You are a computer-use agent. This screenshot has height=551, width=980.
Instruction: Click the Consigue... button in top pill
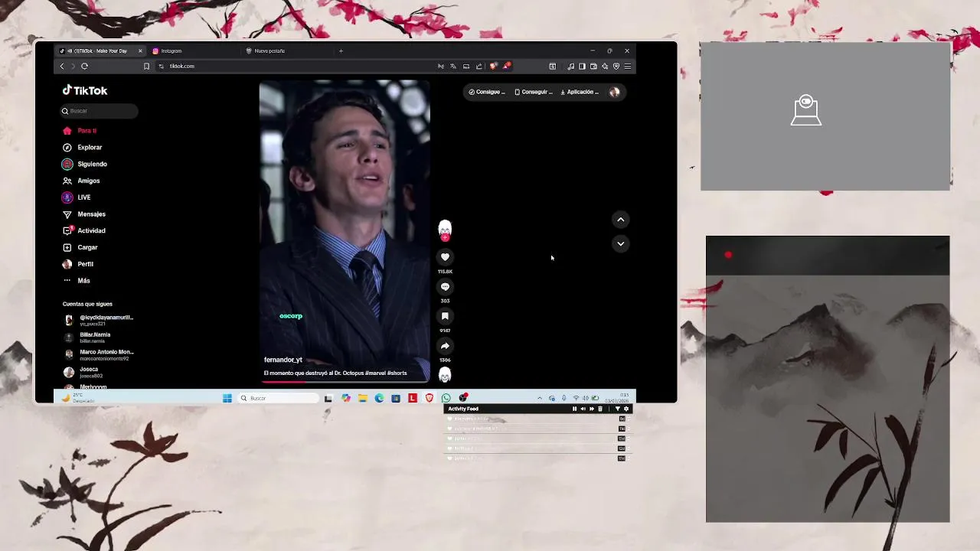click(487, 92)
